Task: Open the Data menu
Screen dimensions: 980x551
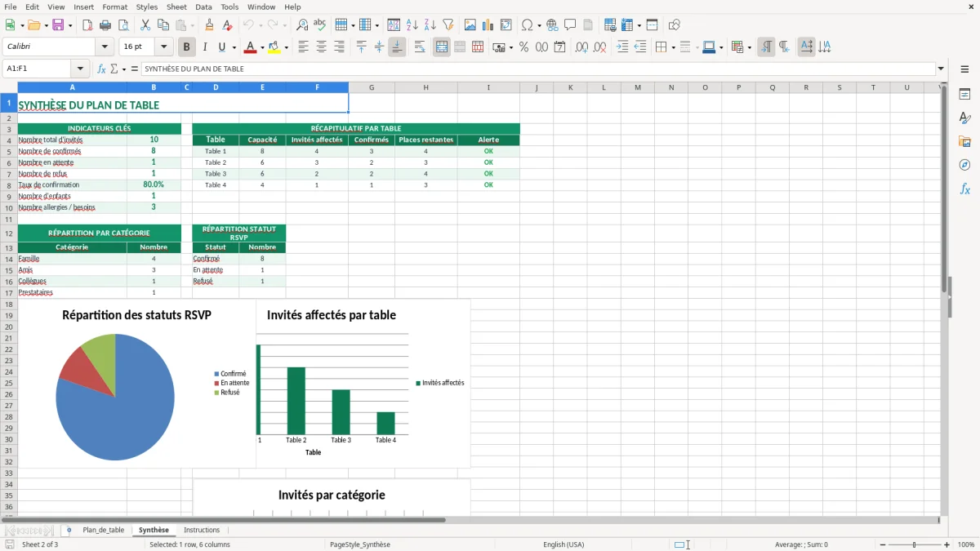Action: pos(203,7)
